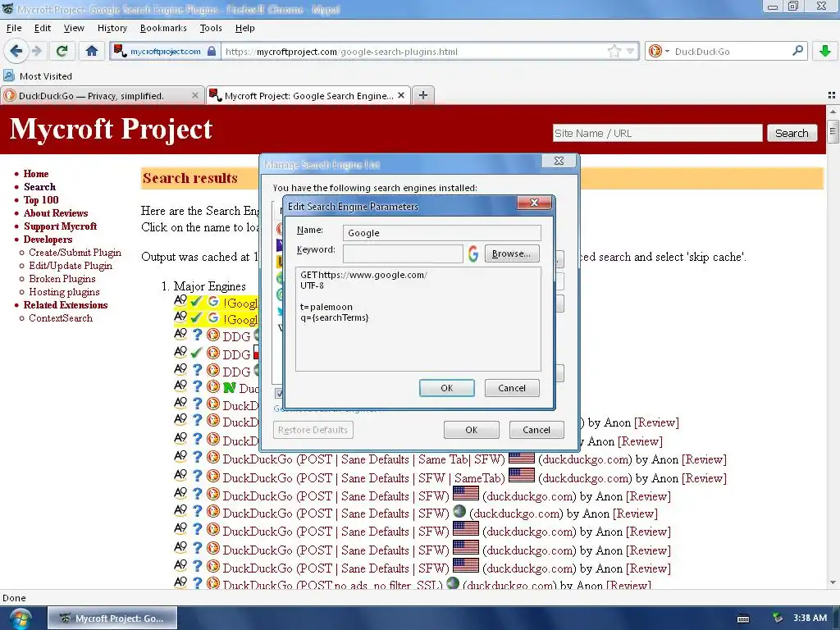840x630 pixels.
Task: Click the US flag on Same Tab| SFW row
Action: [x=521, y=458]
